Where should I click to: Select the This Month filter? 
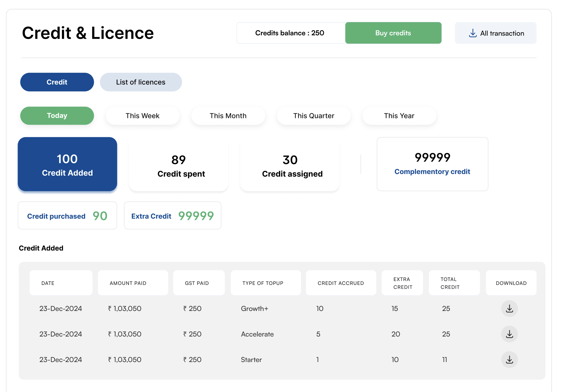pos(228,116)
